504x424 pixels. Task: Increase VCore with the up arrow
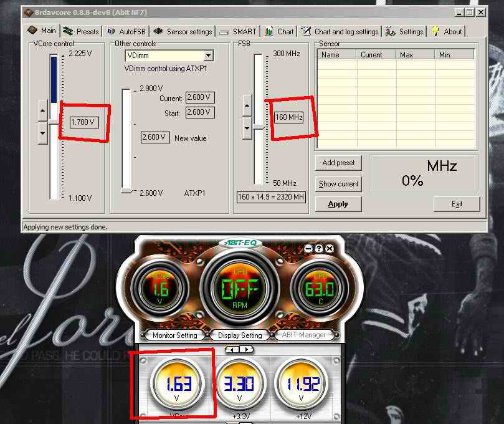(x=43, y=110)
